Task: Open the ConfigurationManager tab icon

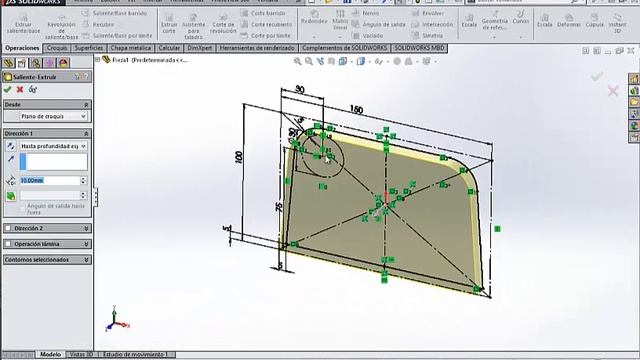Action: point(36,63)
